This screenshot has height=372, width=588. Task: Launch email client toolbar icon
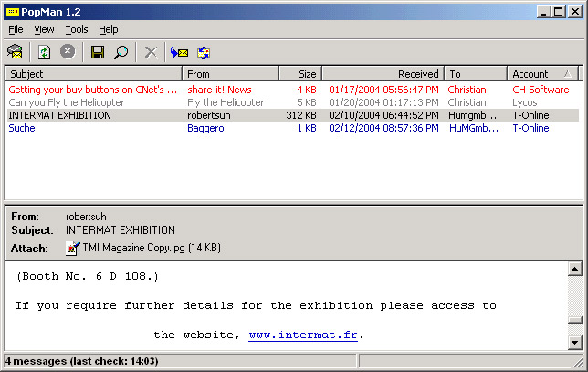[x=15, y=52]
